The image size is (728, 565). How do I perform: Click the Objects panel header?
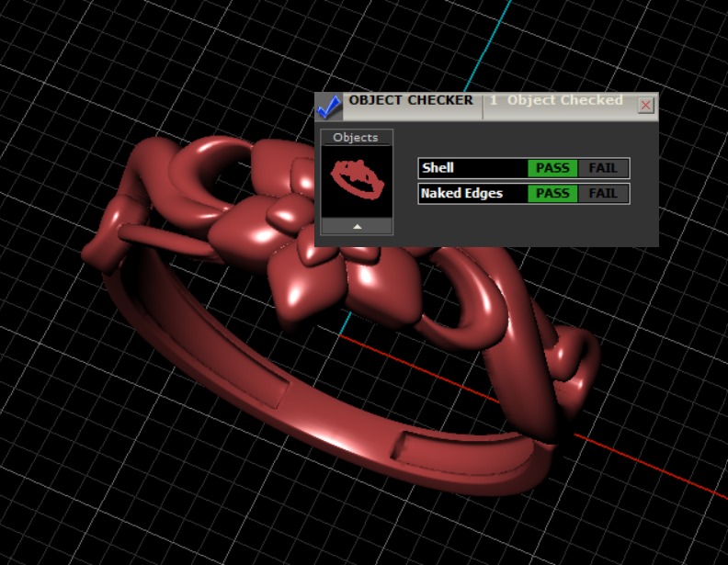coord(356,137)
